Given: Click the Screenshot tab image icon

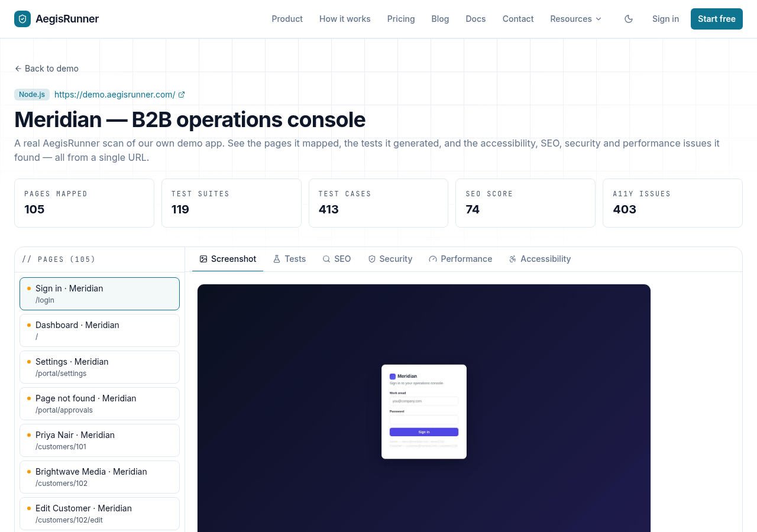Looking at the screenshot, I should (x=203, y=259).
